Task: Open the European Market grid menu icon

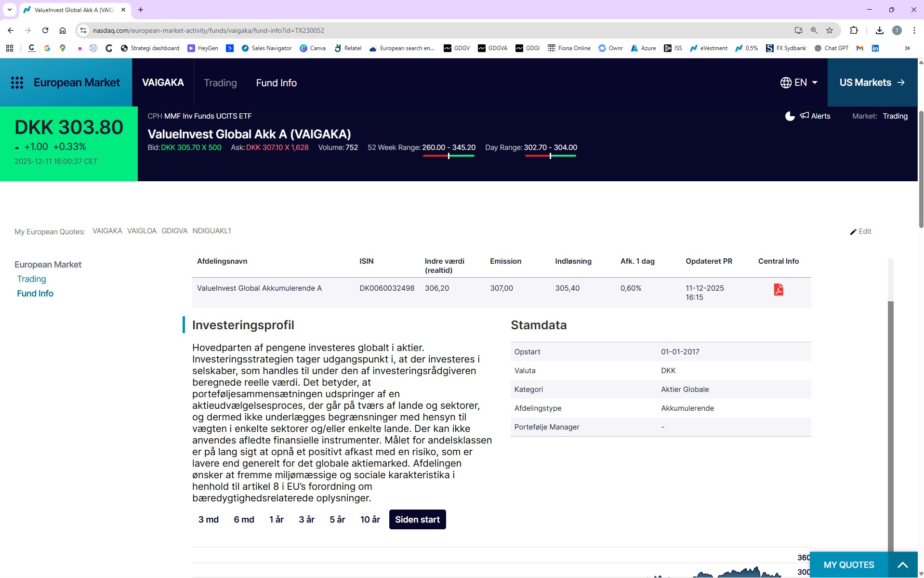Action: (17, 83)
